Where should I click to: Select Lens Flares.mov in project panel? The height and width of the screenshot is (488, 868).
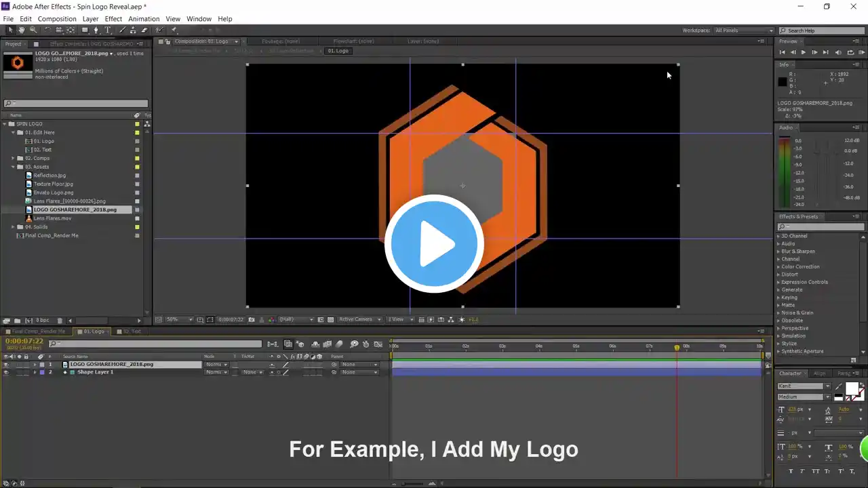point(52,218)
